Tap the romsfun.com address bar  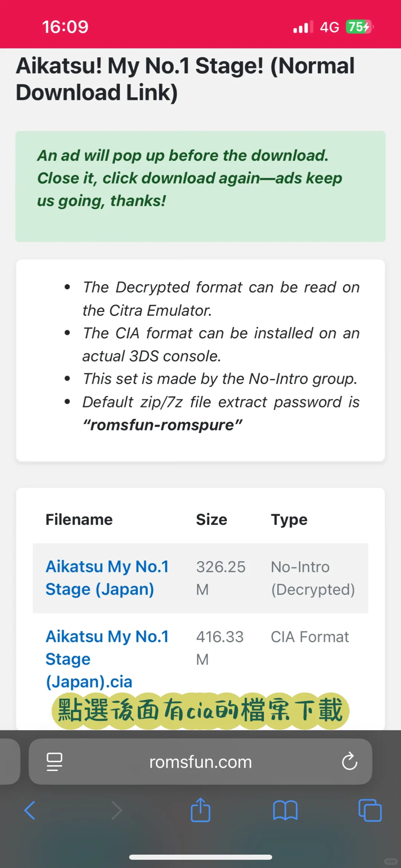[x=200, y=761]
